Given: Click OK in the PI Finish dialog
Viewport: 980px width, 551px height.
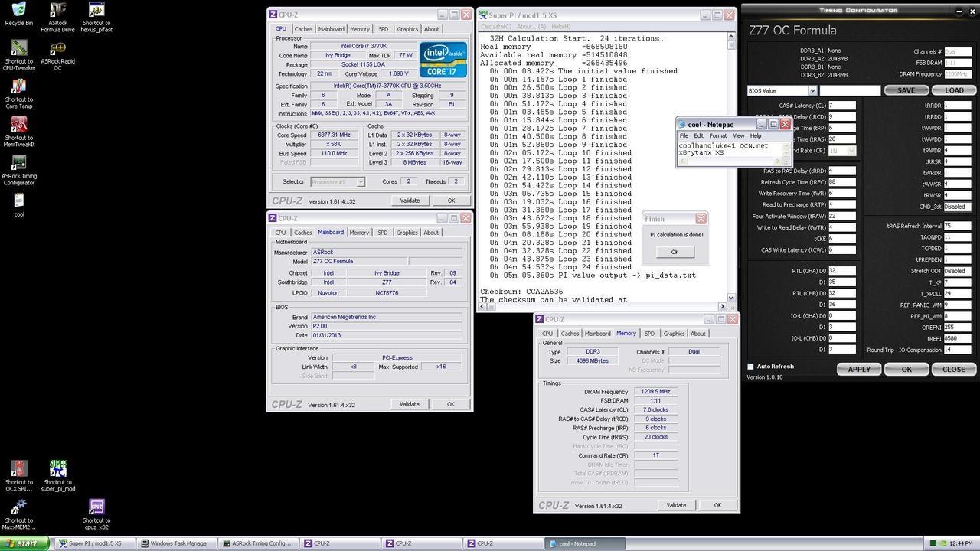Looking at the screenshot, I should 675,252.
